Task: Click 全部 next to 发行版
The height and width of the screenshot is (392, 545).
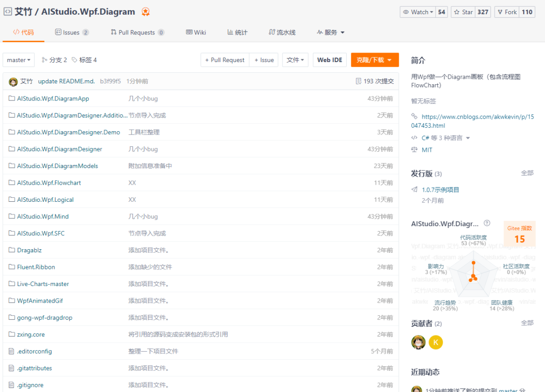Action: pyautogui.click(x=527, y=173)
